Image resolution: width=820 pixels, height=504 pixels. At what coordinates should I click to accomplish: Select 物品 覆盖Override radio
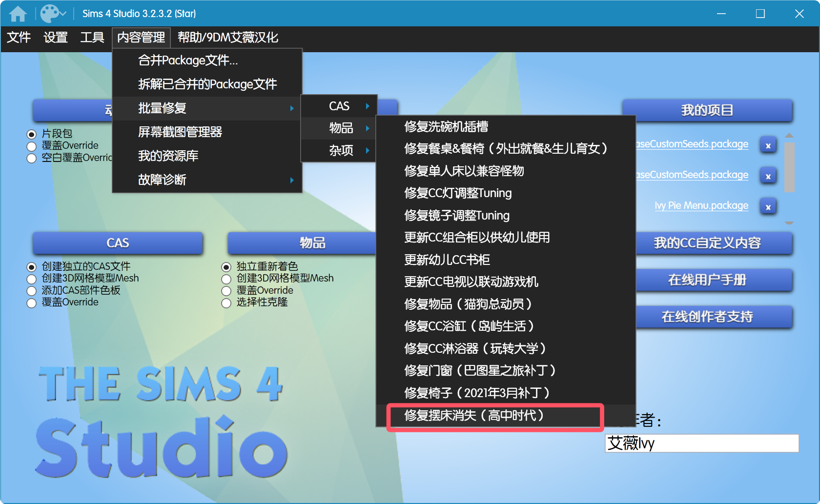[x=226, y=291]
